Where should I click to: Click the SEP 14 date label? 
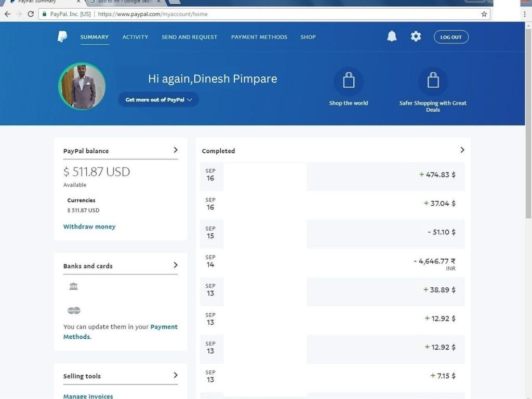pyautogui.click(x=210, y=261)
